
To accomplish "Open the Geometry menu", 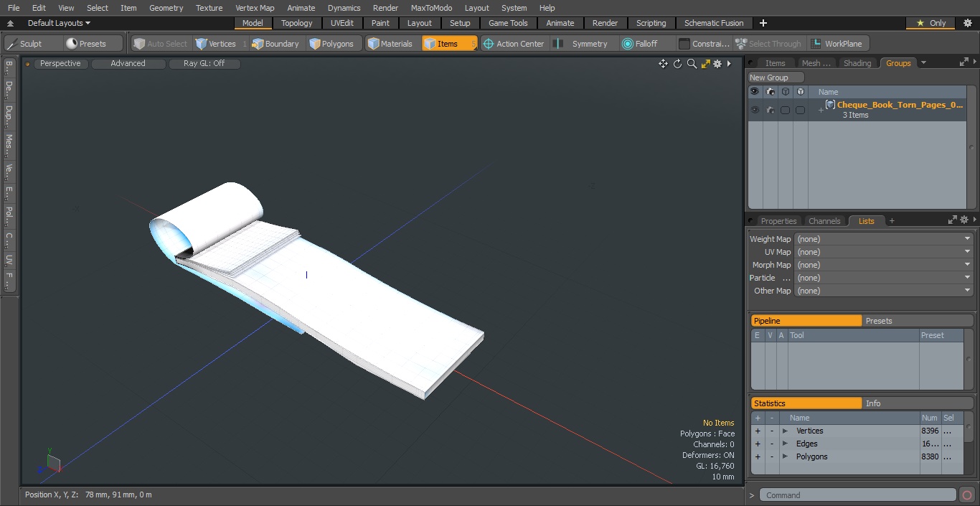I will [x=166, y=8].
